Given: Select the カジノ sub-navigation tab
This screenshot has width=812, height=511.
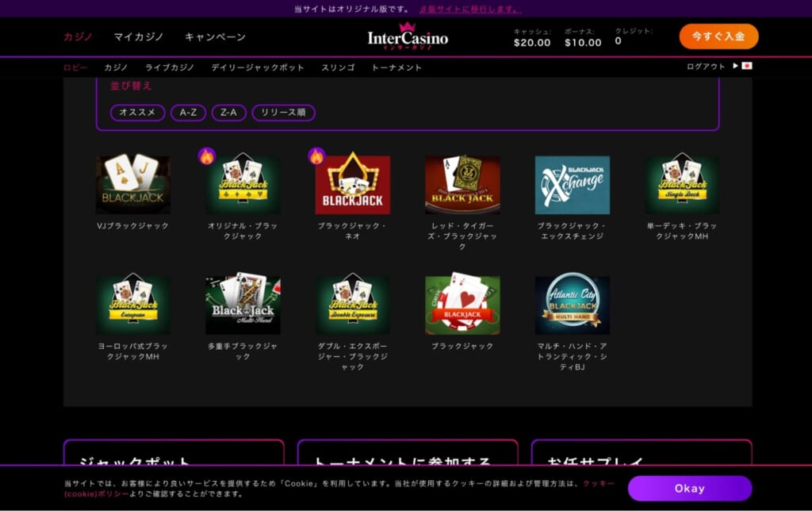Looking at the screenshot, I should click(x=116, y=67).
